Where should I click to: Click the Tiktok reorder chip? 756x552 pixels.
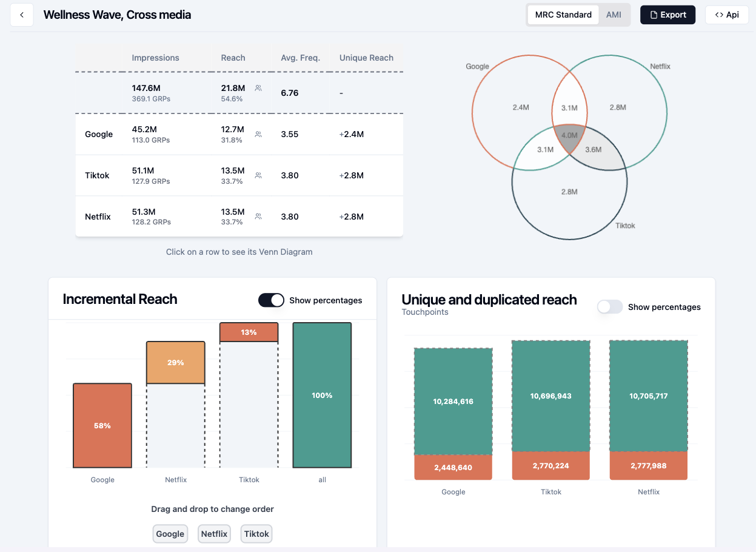click(256, 534)
